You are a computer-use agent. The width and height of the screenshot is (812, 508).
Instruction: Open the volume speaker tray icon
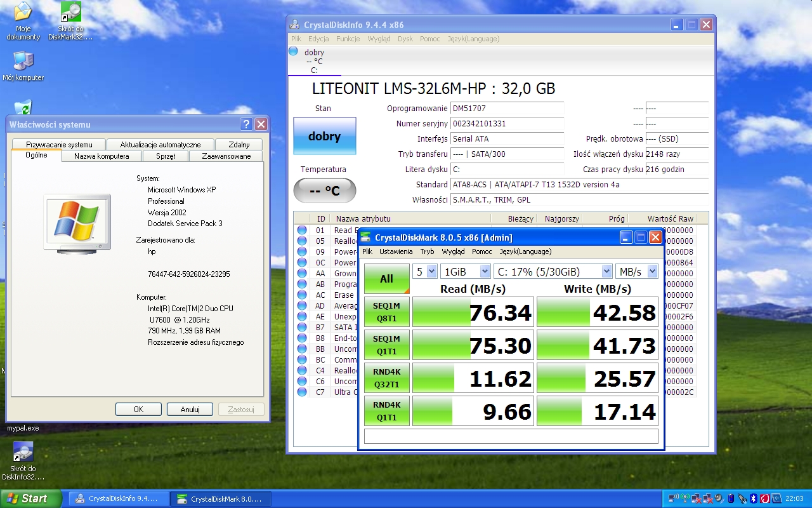pyautogui.click(x=719, y=498)
